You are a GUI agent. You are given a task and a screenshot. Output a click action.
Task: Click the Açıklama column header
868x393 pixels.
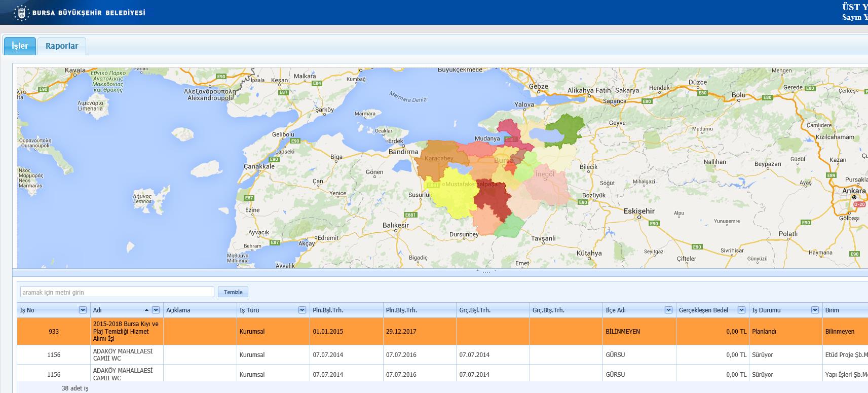200,310
